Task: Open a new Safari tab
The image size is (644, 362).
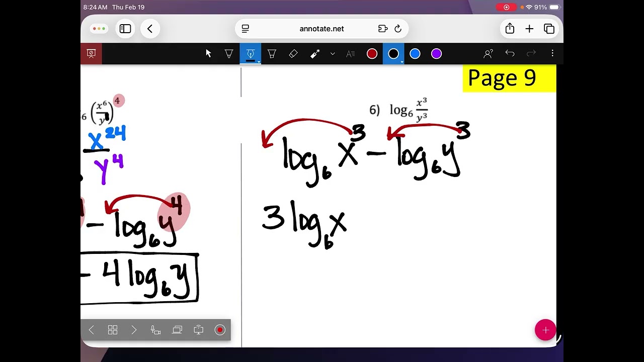Action: tap(529, 29)
